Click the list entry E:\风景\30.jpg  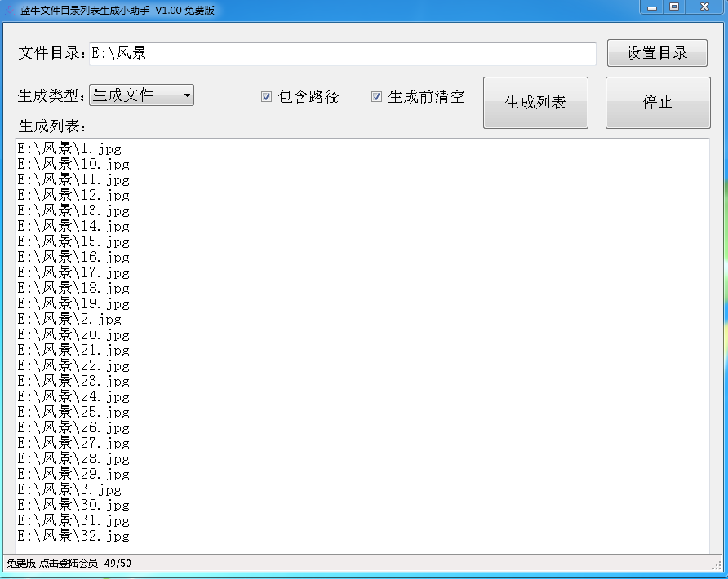tap(73, 506)
